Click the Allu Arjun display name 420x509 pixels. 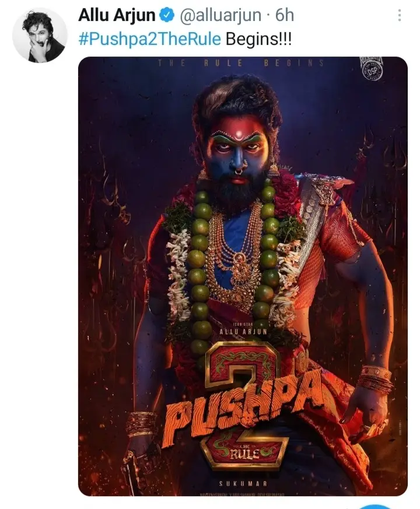[x=117, y=15]
